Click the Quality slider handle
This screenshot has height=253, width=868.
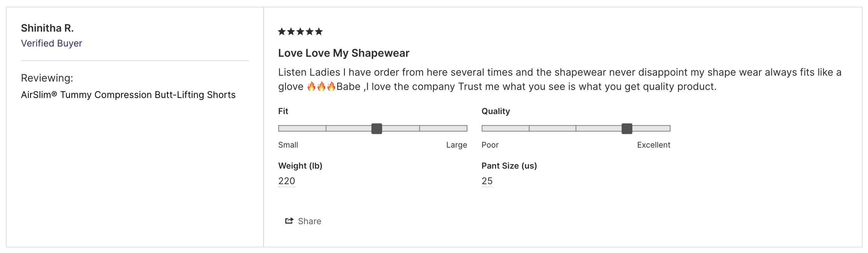point(627,129)
